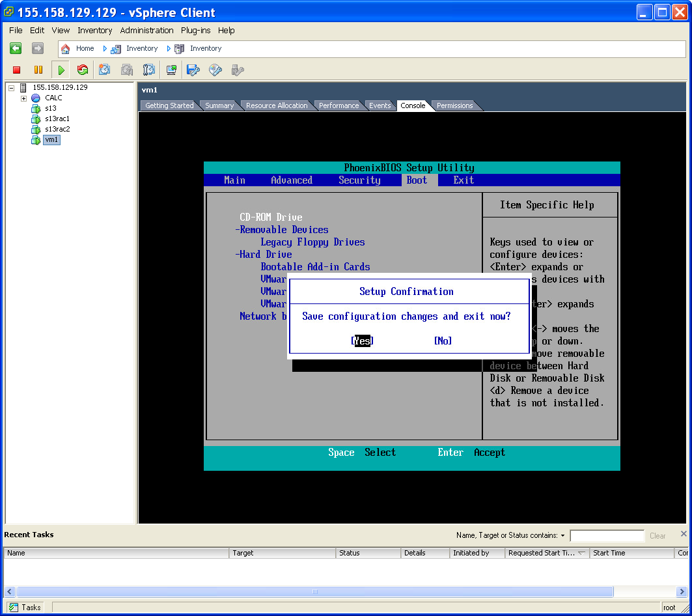Click the scrollbar left arrow in Recent Tasks
Viewport: 692px width, 616px height.
click(x=10, y=591)
